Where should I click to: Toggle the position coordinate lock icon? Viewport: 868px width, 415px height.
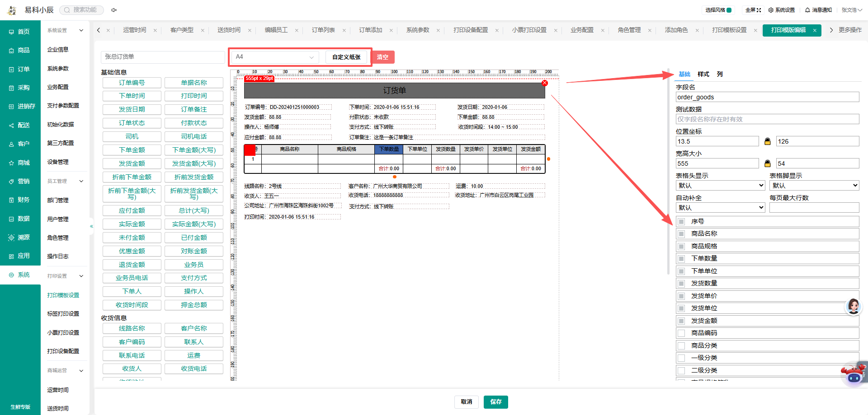coord(767,141)
